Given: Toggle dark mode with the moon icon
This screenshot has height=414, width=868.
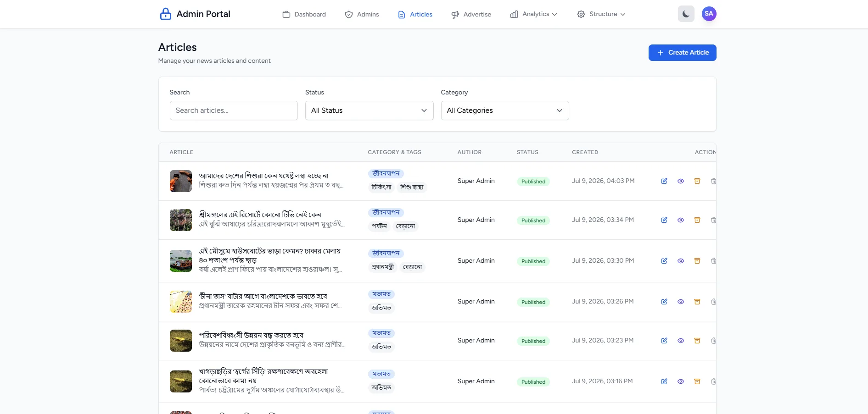Looking at the screenshot, I should click(686, 14).
